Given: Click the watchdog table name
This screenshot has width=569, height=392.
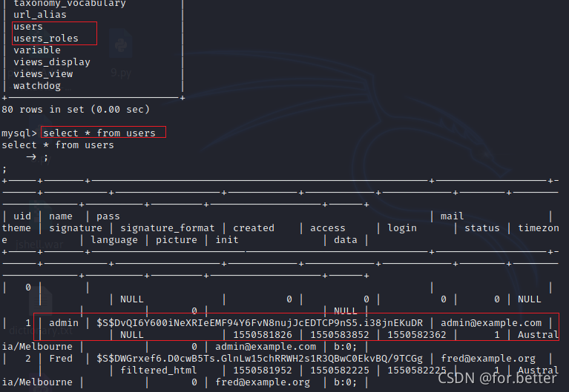Looking at the screenshot, I should pos(37,86).
